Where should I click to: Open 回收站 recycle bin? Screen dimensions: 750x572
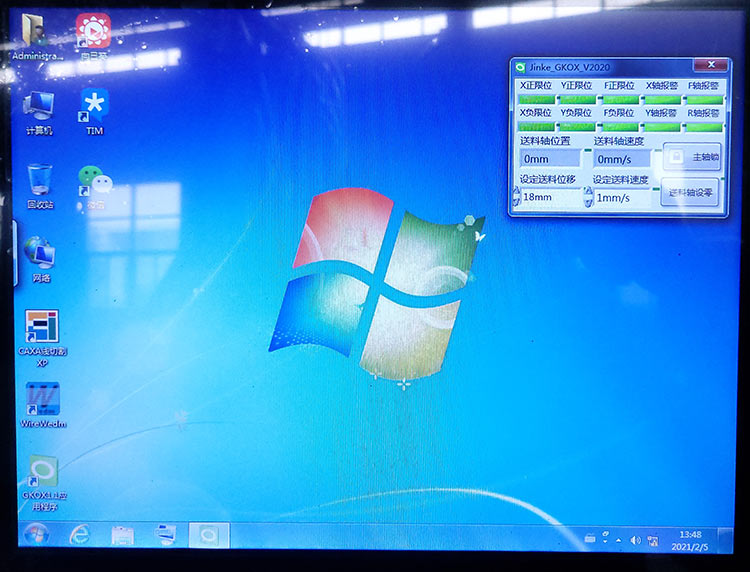(x=40, y=187)
